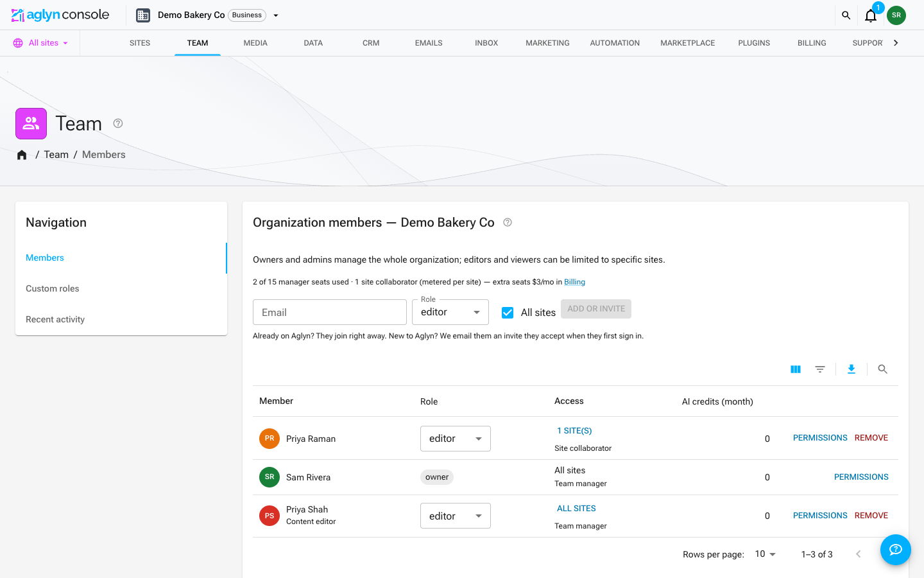Change Priya Shah's role dropdown
Screen dimensions: 924x578
pyautogui.click(x=456, y=516)
